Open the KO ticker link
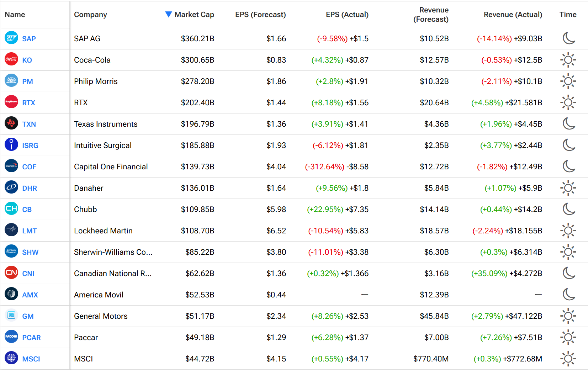 point(27,60)
